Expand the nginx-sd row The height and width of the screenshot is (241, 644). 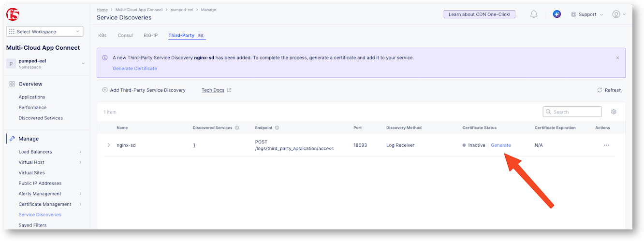(109, 145)
